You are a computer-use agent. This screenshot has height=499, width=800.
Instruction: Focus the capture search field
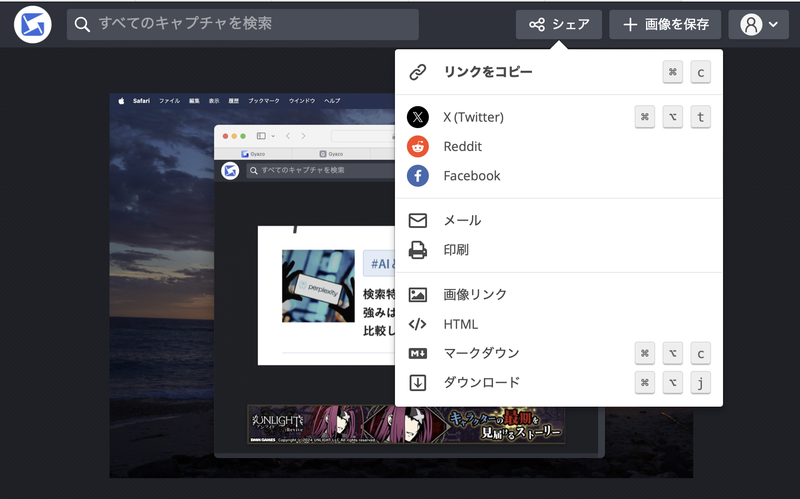pyautogui.click(x=243, y=24)
